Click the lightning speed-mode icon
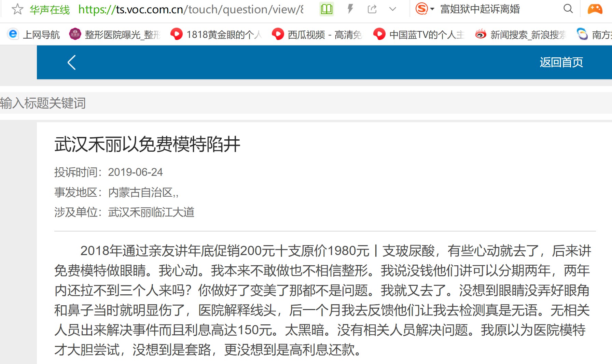The image size is (612, 364). pyautogui.click(x=350, y=9)
